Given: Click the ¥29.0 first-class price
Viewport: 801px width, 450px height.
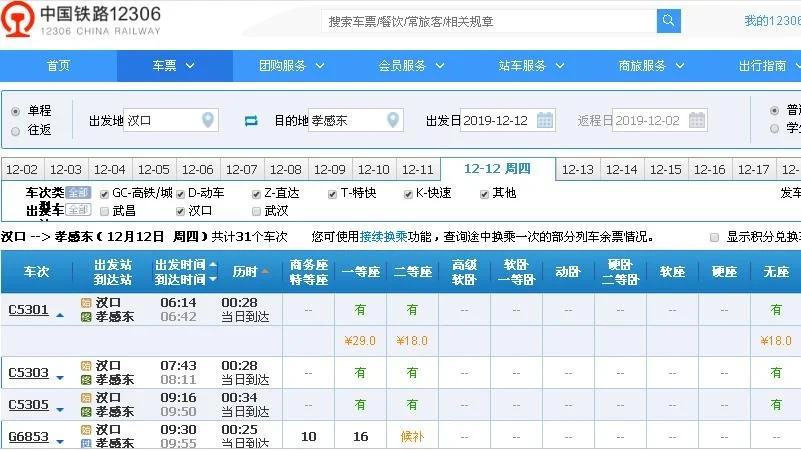Looking at the screenshot, I should point(360,341).
